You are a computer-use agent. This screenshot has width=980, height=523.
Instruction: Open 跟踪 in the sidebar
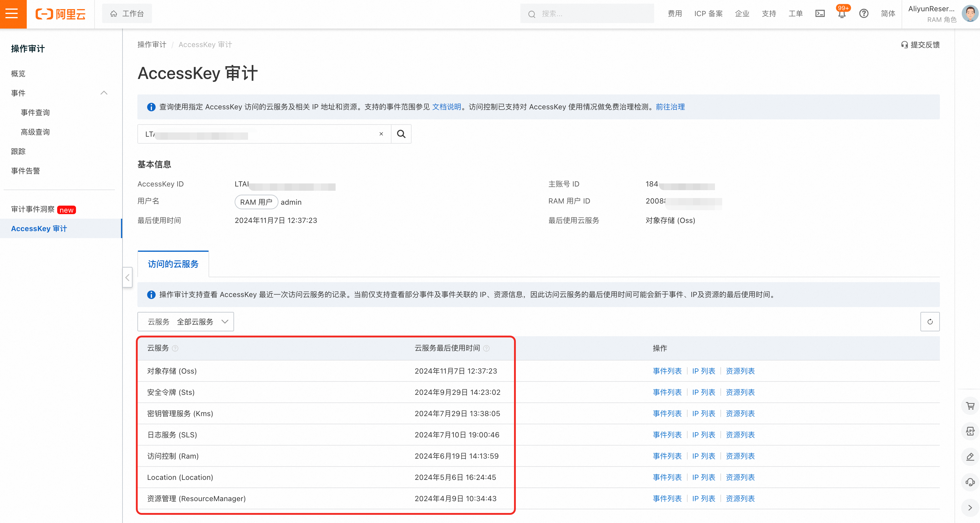18,151
